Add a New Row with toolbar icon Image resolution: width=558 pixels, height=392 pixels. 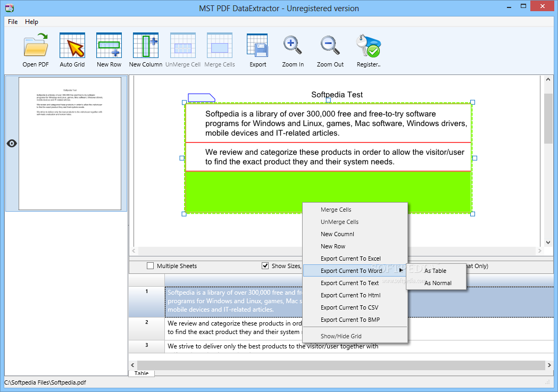click(x=109, y=46)
